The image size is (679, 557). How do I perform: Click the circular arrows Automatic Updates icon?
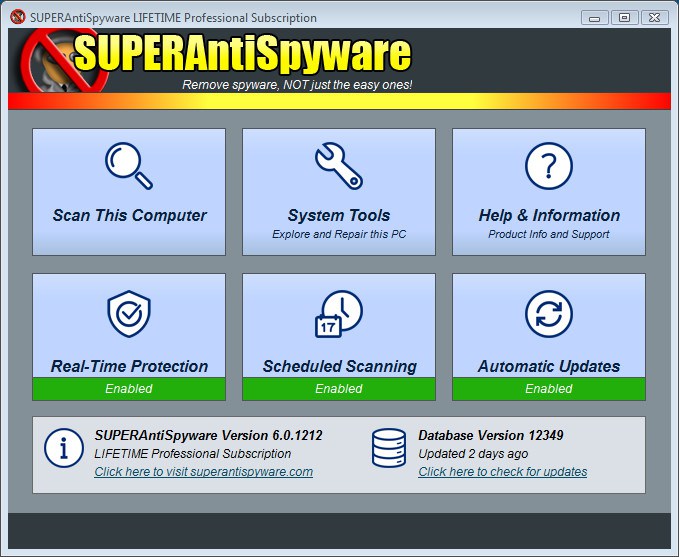coord(549,314)
